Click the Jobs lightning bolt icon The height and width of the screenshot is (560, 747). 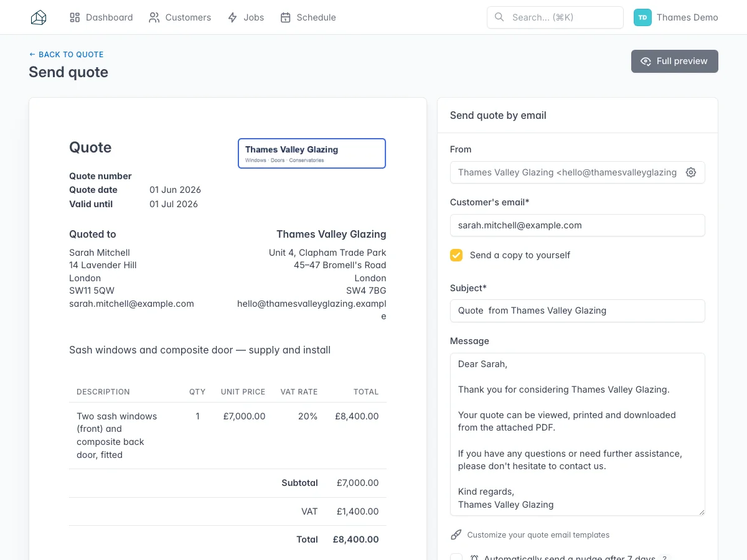(233, 17)
